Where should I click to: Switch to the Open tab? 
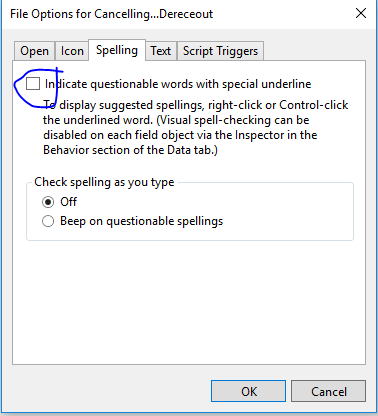34,51
